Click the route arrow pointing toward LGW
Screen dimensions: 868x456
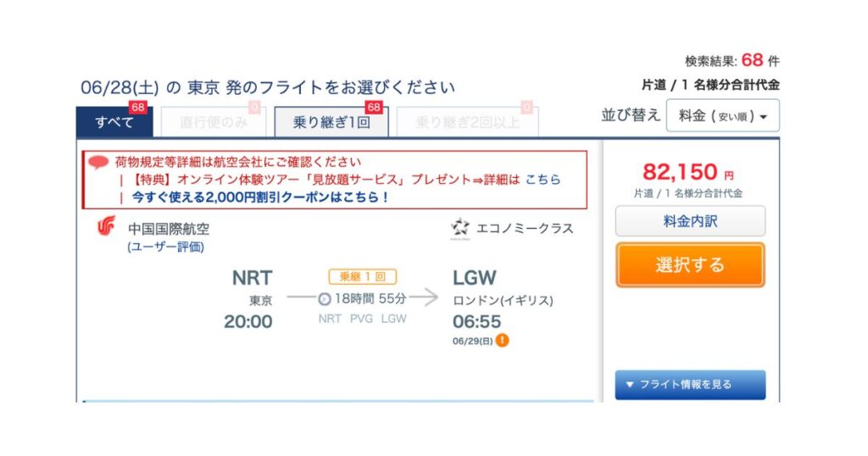pos(424,298)
